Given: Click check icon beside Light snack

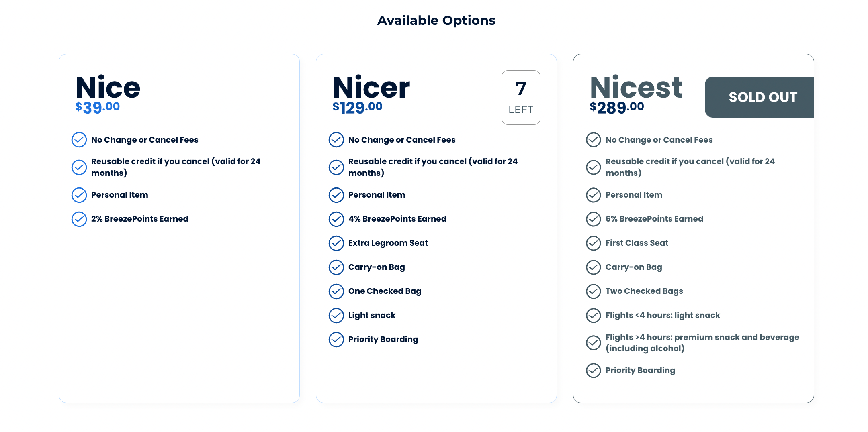Looking at the screenshot, I should click(336, 316).
